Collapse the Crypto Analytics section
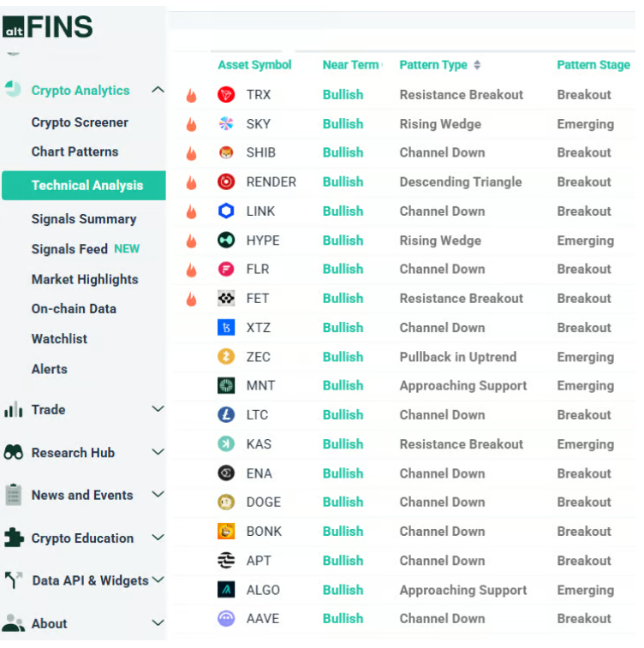The height and width of the screenshot is (648, 644). [158, 90]
